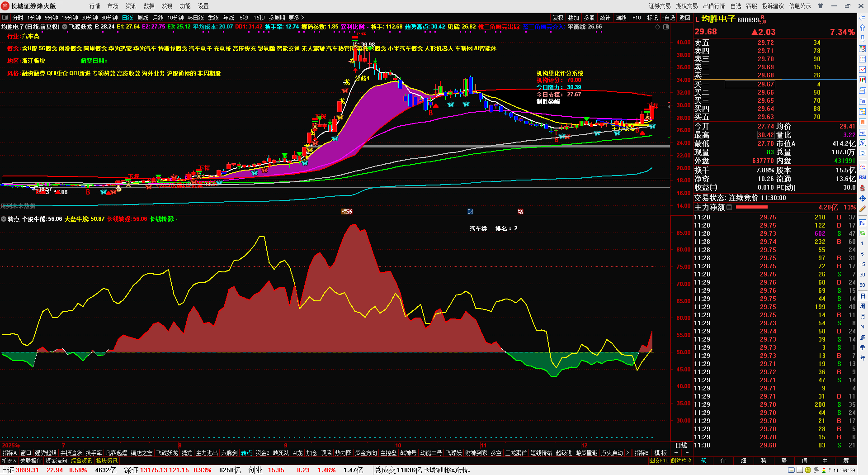Open the 资讯 menu

(131, 6)
